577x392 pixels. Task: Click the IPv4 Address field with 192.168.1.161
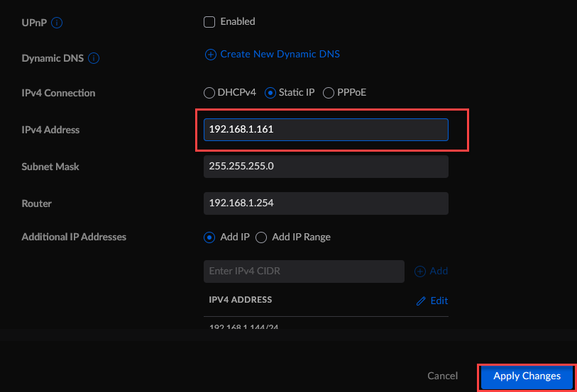(x=325, y=130)
